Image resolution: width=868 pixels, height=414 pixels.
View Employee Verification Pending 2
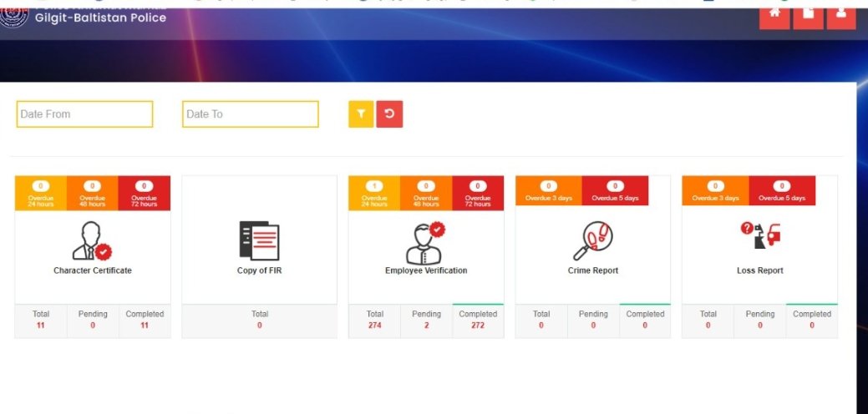pyautogui.click(x=426, y=321)
